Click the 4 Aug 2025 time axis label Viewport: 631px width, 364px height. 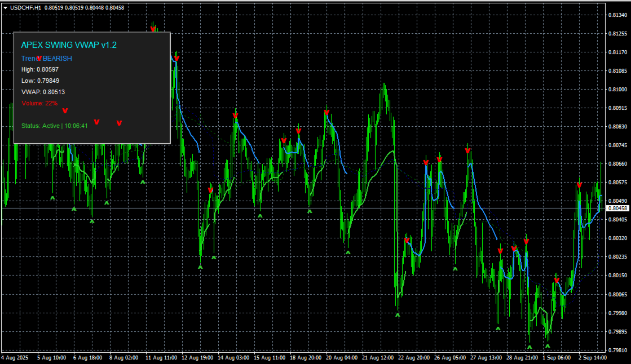pos(15,358)
